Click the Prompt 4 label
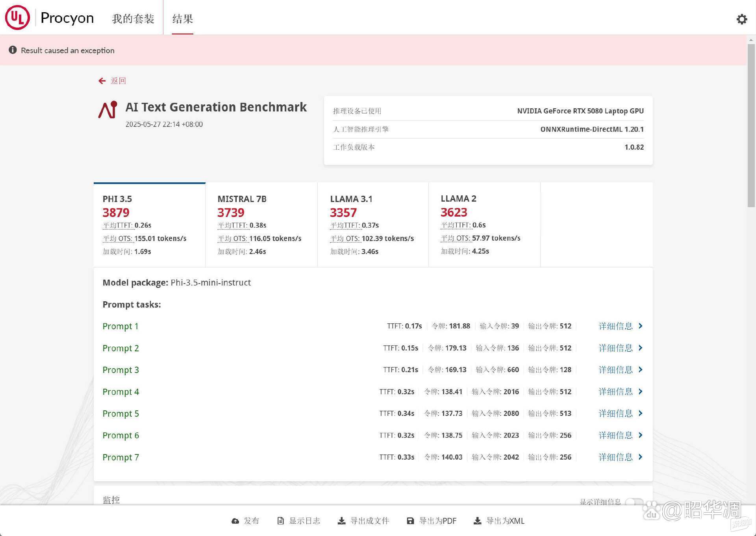The width and height of the screenshot is (756, 536). [x=120, y=392]
